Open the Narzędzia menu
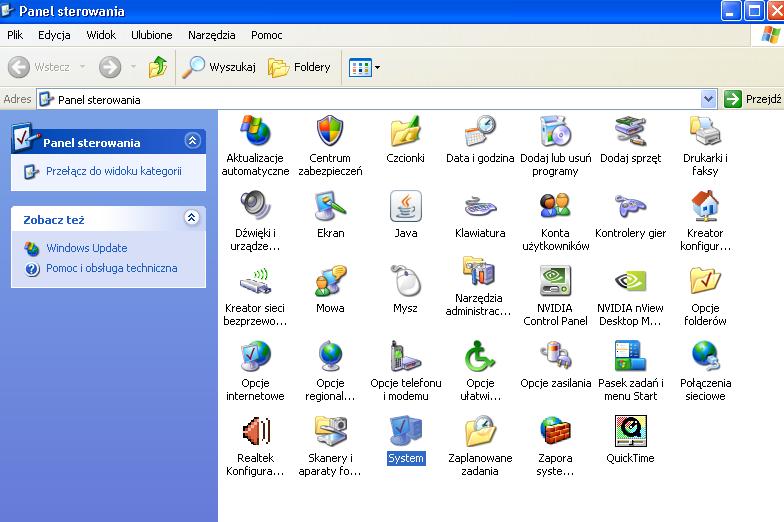The image size is (784, 522). click(x=212, y=35)
